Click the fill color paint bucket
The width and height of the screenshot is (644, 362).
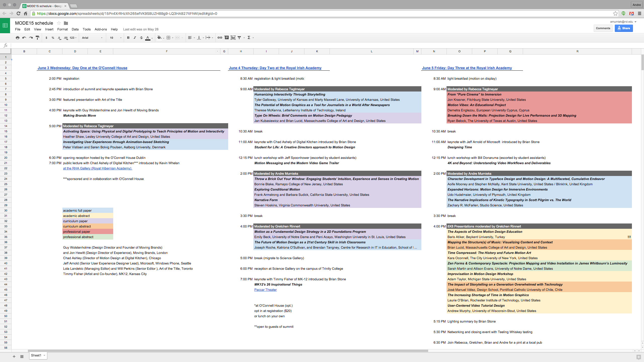click(159, 38)
